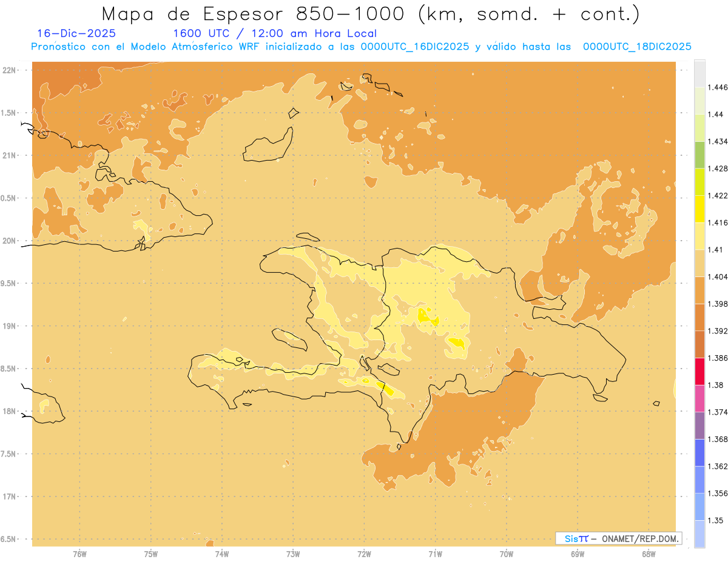Image resolution: width=728 pixels, height=562 pixels.
Task: Click the colorbar value '1.434'
Action: (718, 141)
